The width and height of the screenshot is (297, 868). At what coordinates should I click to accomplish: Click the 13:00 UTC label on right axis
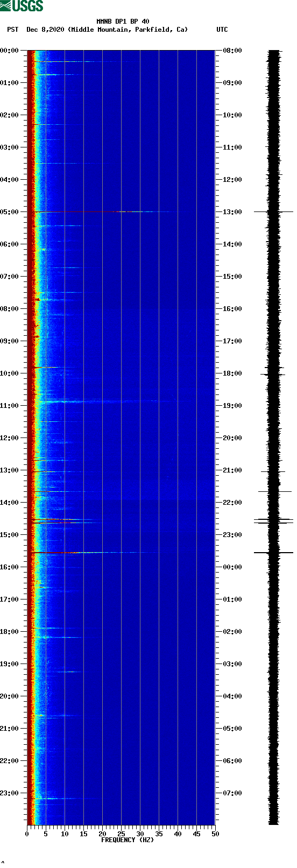232,212
